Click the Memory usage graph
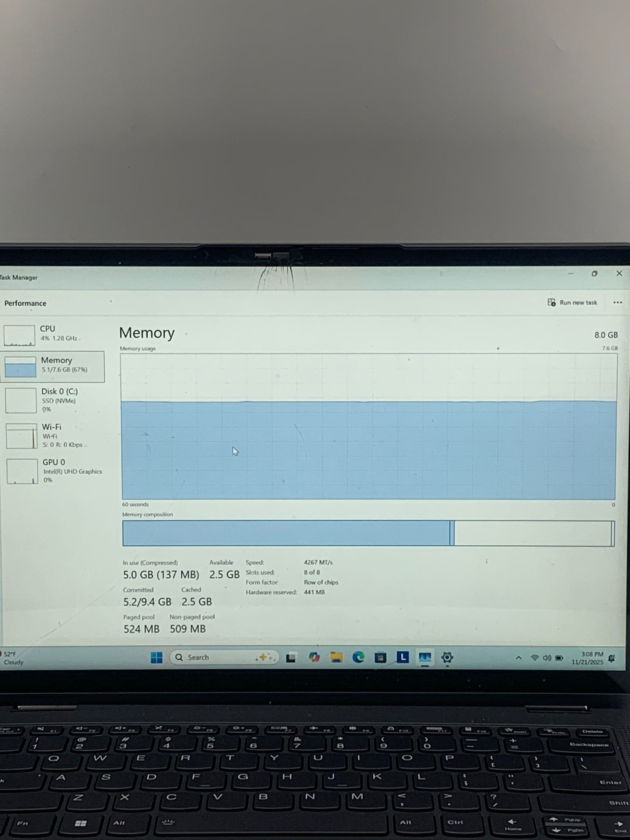The height and width of the screenshot is (840, 630). click(368, 426)
